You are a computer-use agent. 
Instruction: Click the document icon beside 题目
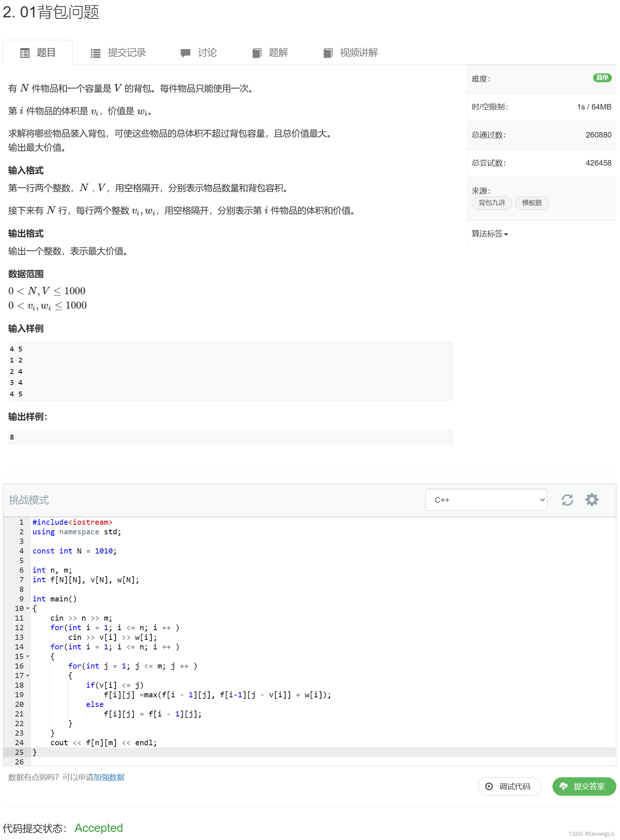25,53
